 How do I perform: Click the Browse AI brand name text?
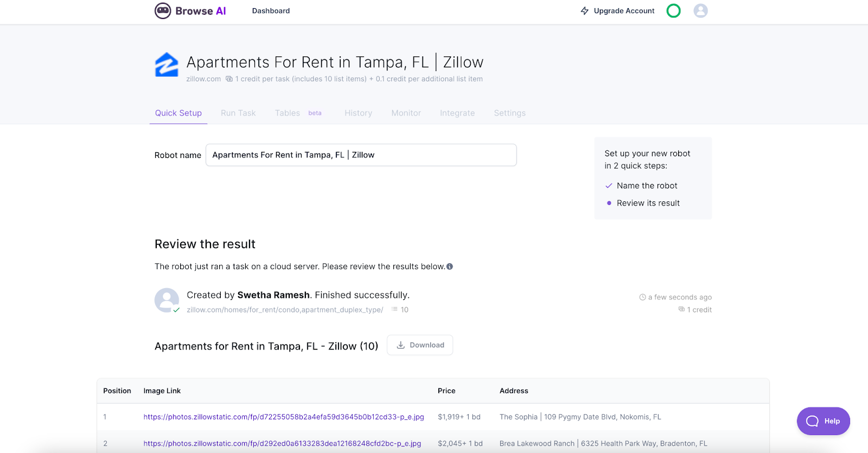201,11
